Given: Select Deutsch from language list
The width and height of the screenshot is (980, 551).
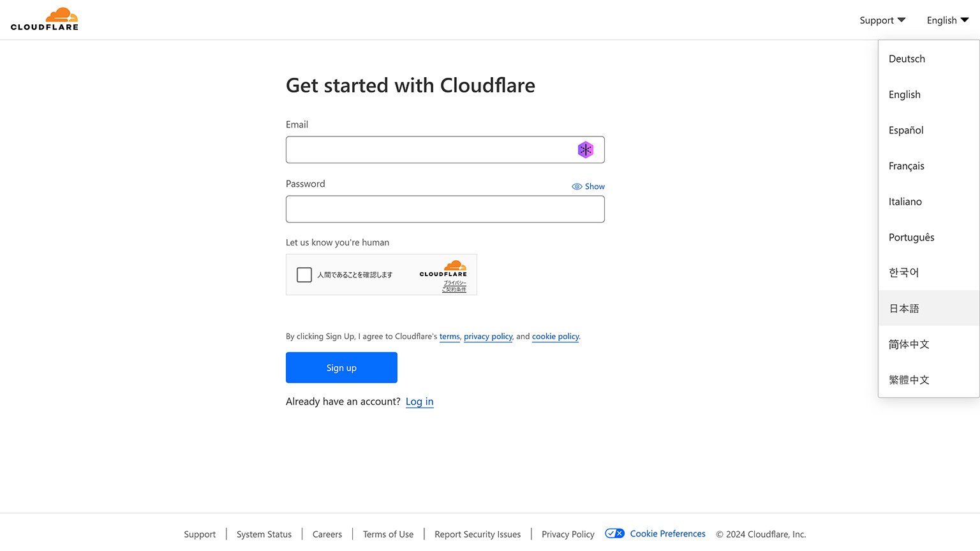Looking at the screenshot, I should (x=907, y=59).
